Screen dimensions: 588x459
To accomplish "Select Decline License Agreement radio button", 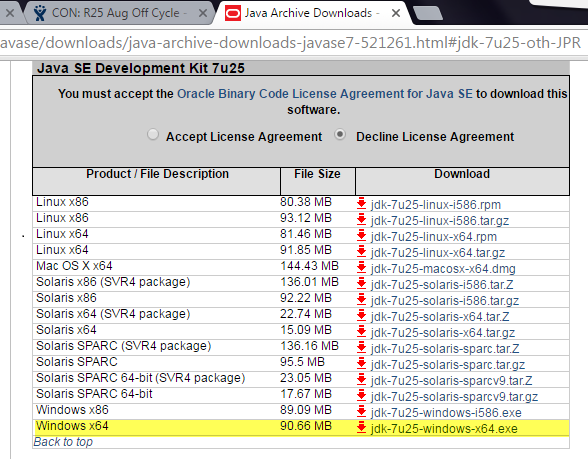I will coord(340,134).
